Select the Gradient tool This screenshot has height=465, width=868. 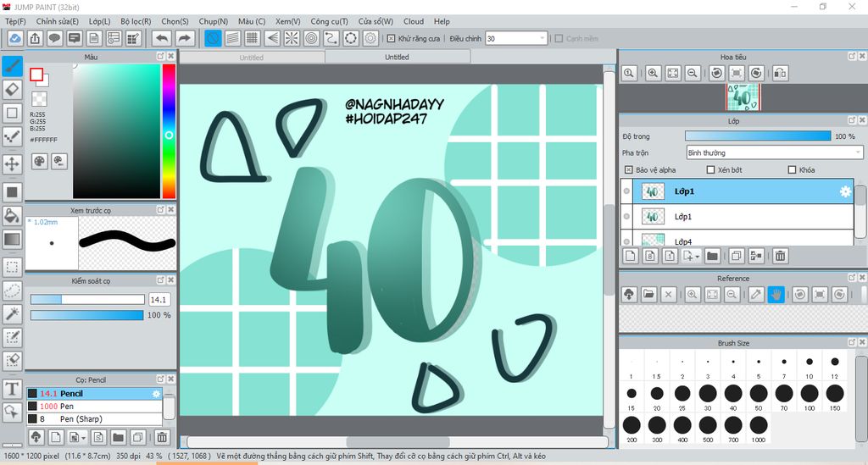click(12, 240)
